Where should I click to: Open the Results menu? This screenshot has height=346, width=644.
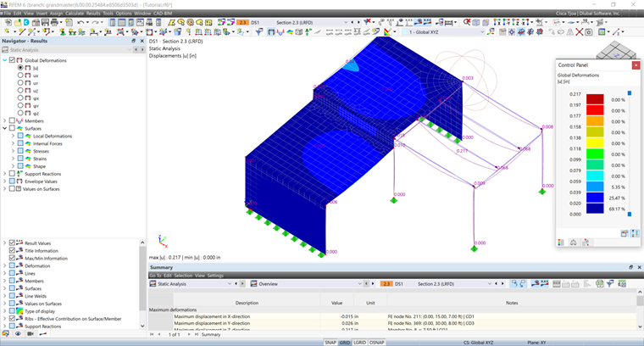click(93, 14)
